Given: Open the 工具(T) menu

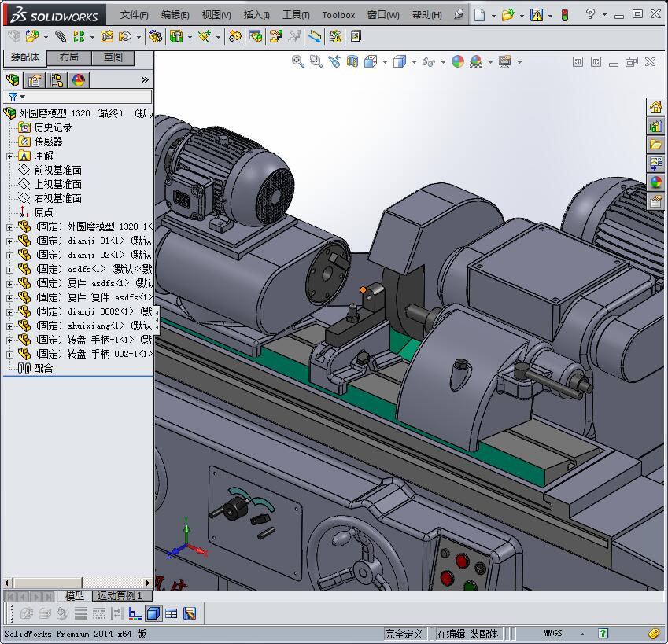Looking at the screenshot, I should click(296, 15).
